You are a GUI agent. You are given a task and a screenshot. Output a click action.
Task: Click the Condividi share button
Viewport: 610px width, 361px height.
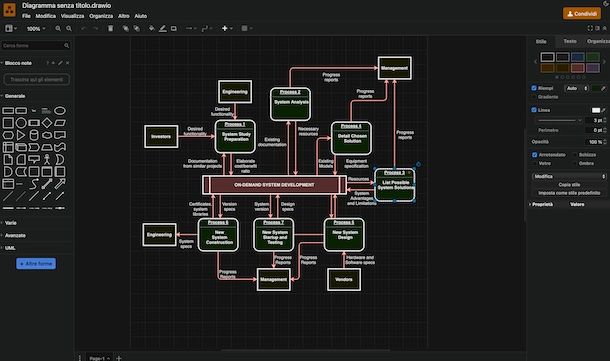582,14
